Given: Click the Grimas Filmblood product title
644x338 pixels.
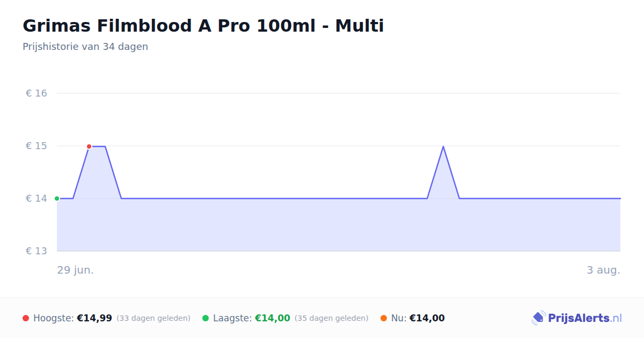Looking at the screenshot, I should [203, 26].
